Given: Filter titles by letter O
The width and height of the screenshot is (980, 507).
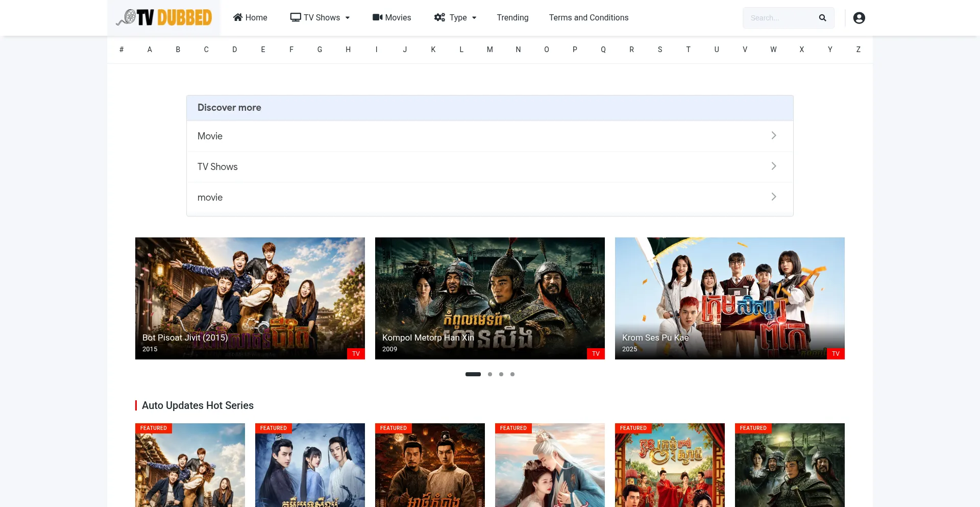Looking at the screenshot, I should click(x=547, y=50).
